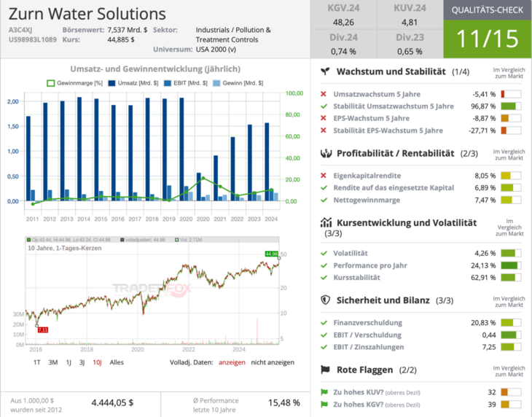Click the red X beside Umsatzwachstum 5 Jahre
The width and height of the screenshot is (532, 417).
(x=324, y=94)
